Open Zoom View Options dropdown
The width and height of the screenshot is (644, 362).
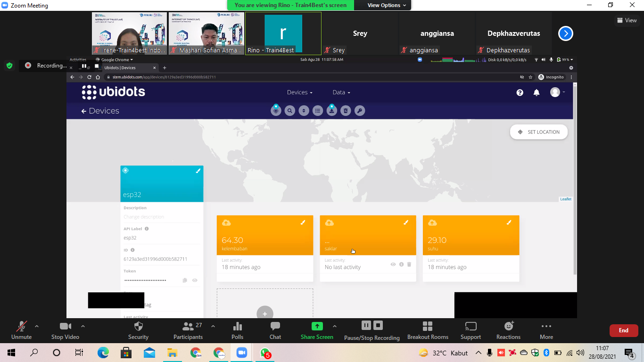pos(387,5)
